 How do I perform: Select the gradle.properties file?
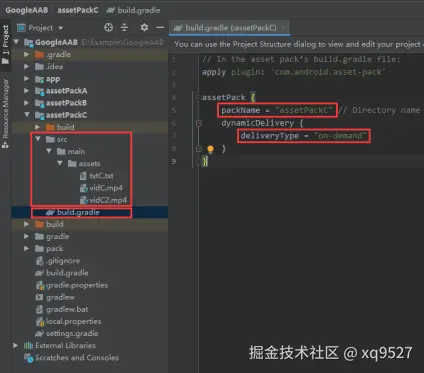(72, 285)
